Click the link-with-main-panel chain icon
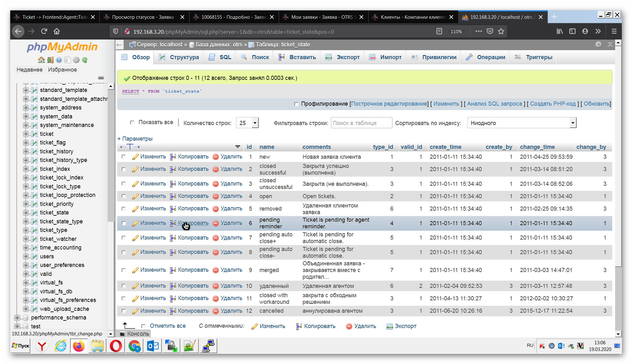 click(101, 78)
